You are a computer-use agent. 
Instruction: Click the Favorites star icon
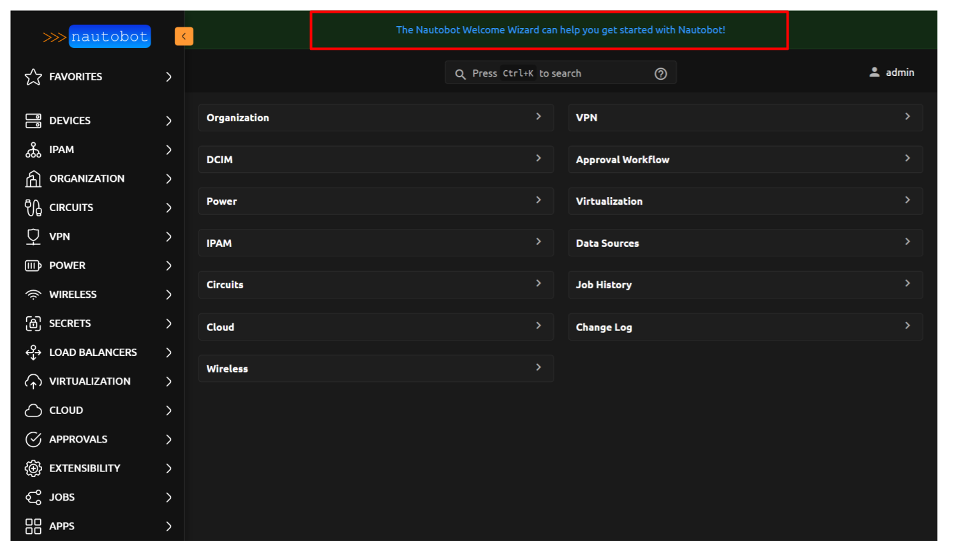(x=33, y=77)
